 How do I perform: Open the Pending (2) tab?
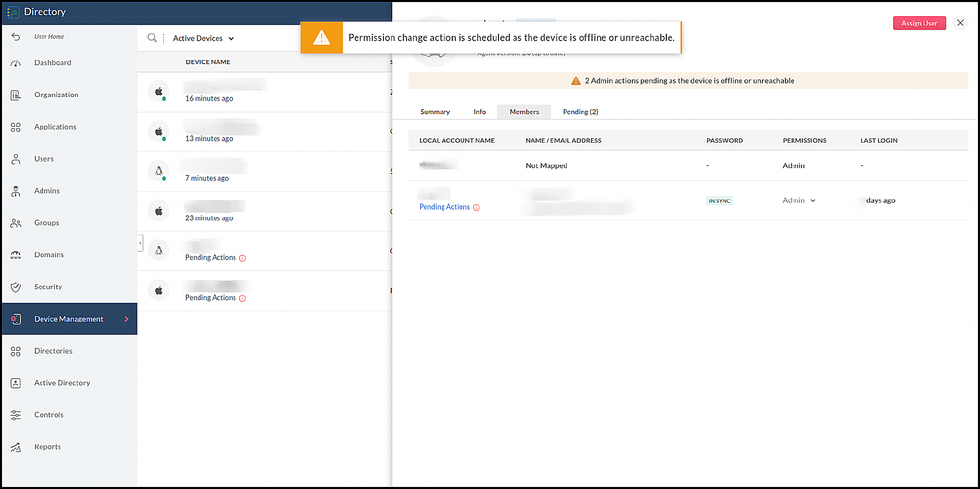[x=581, y=112]
